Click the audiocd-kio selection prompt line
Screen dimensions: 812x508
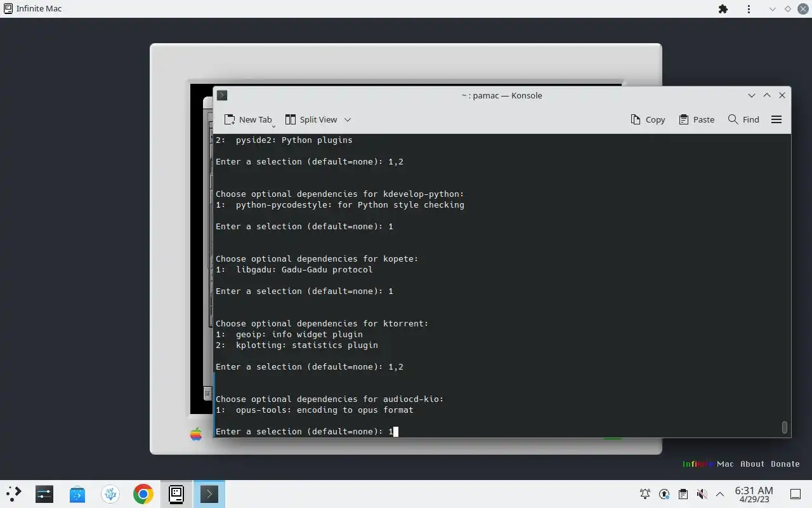point(306,432)
